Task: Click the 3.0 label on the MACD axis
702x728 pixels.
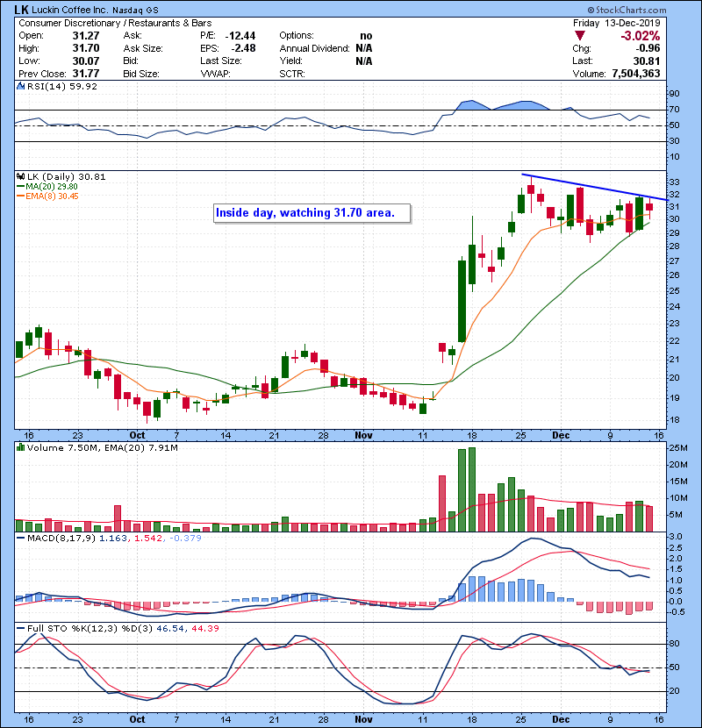Action: click(676, 537)
